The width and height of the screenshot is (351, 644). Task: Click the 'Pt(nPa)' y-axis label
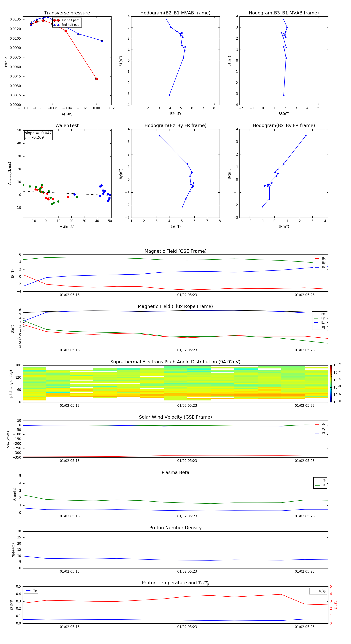coord(6,61)
